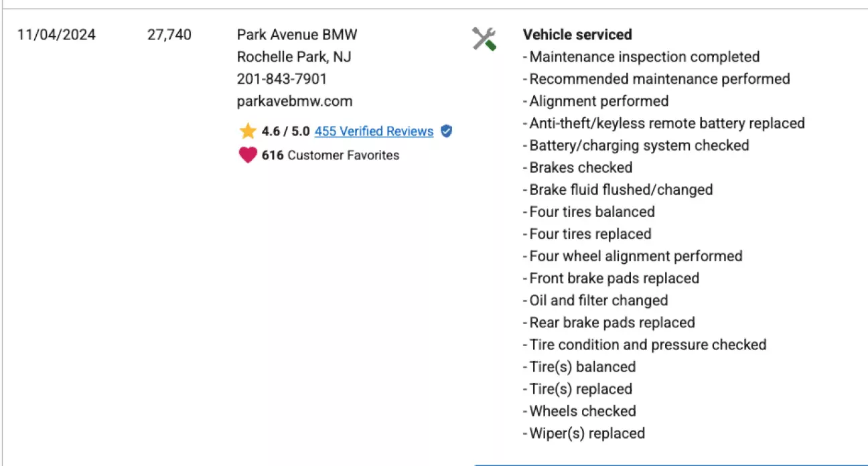Viewport: 868px width, 466px height.
Task: Click the 11/04/2024 service date
Action: pos(57,34)
